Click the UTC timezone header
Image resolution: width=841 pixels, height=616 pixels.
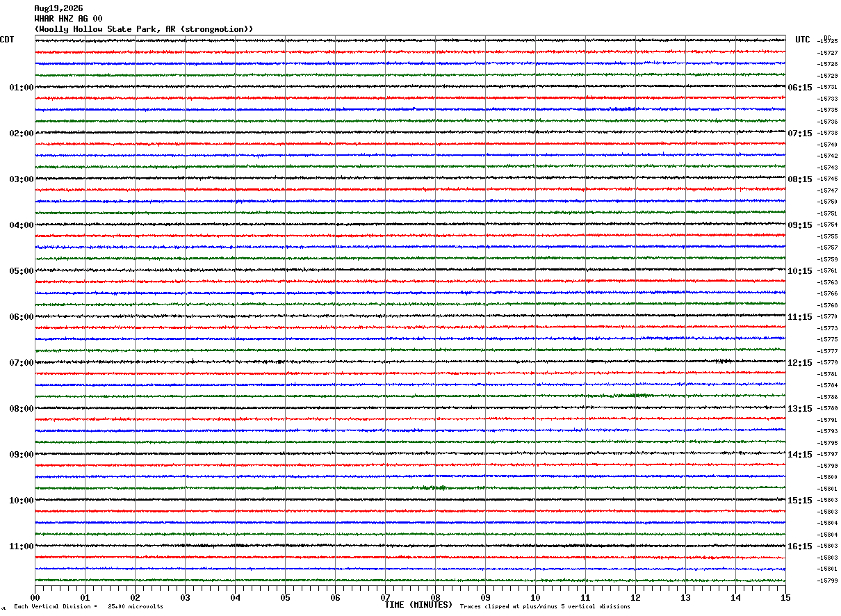803,40
